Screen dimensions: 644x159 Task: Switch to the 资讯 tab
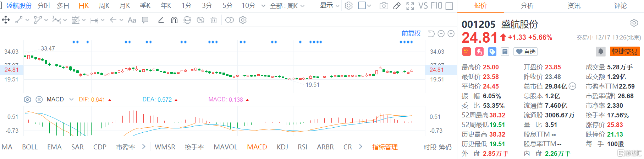tap(574, 6)
